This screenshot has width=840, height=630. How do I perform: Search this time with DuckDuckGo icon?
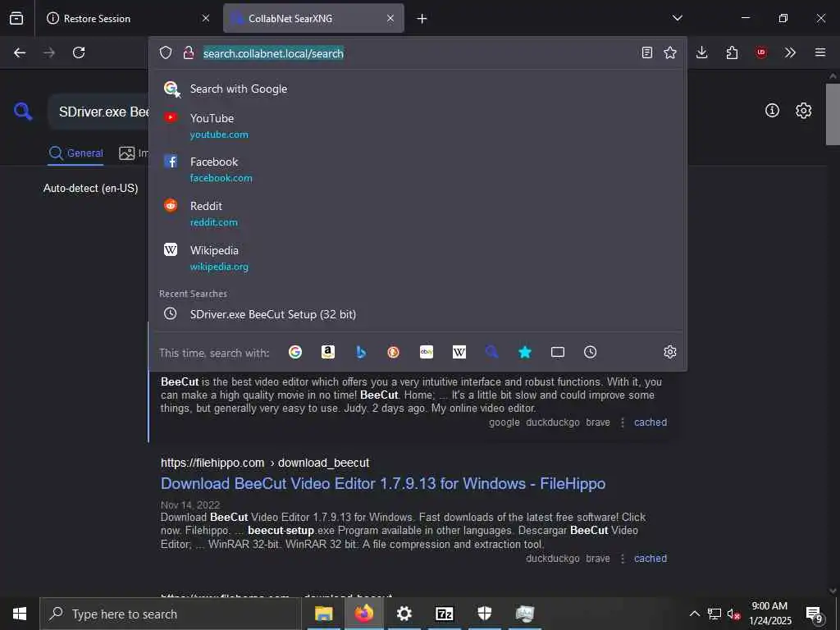tap(393, 352)
